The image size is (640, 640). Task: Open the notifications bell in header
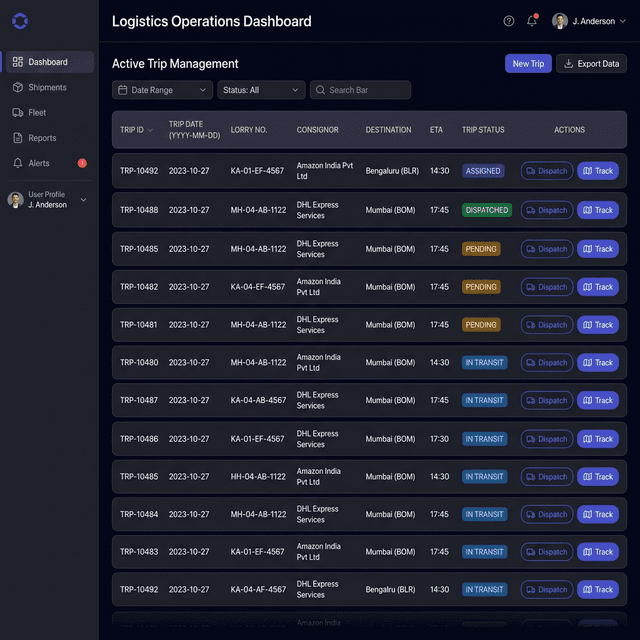coord(532,21)
